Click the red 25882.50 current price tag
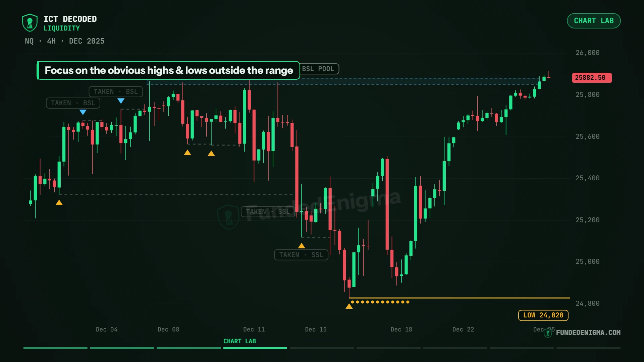This screenshot has height=362, width=644. [x=592, y=78]
